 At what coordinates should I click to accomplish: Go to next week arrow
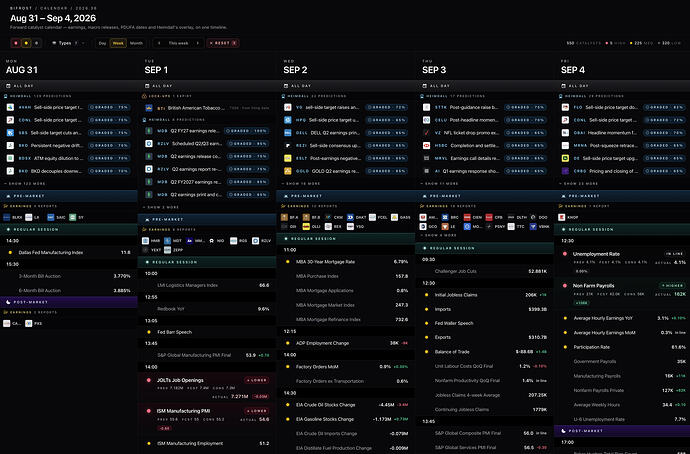[198, 43]
